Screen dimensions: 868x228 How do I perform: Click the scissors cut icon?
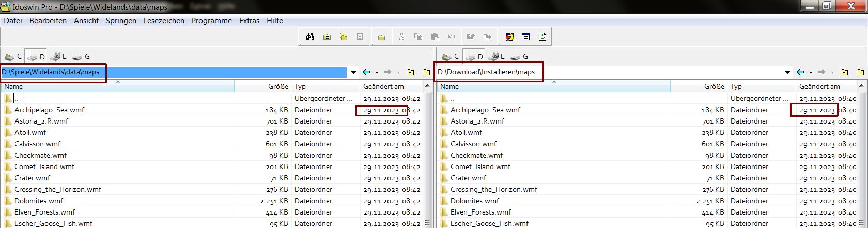401,37
